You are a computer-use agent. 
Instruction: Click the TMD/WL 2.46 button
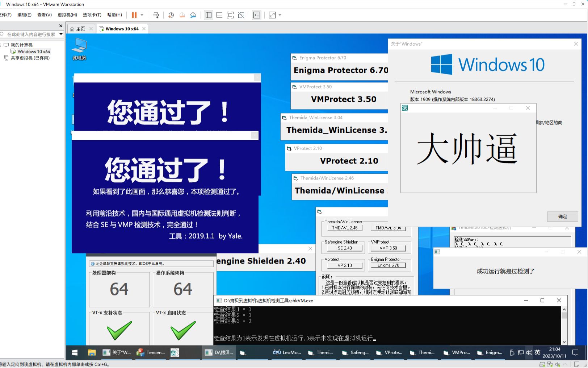tap(345, 228)
